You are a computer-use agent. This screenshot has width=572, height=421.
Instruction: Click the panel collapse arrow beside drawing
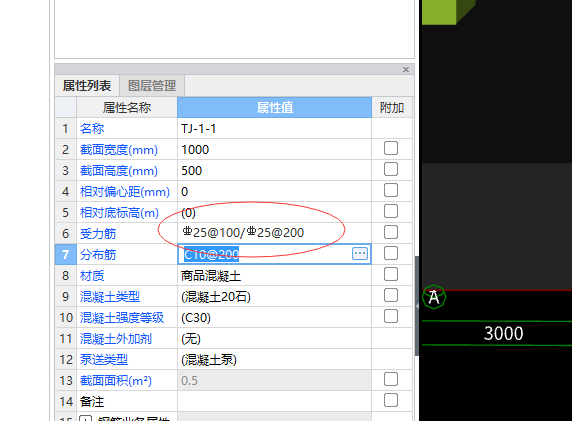(417, 306)
